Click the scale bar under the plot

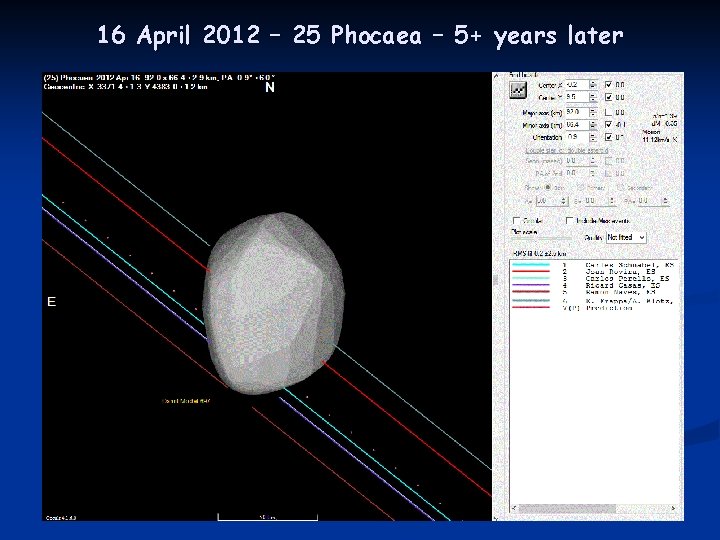pos(268,517)
